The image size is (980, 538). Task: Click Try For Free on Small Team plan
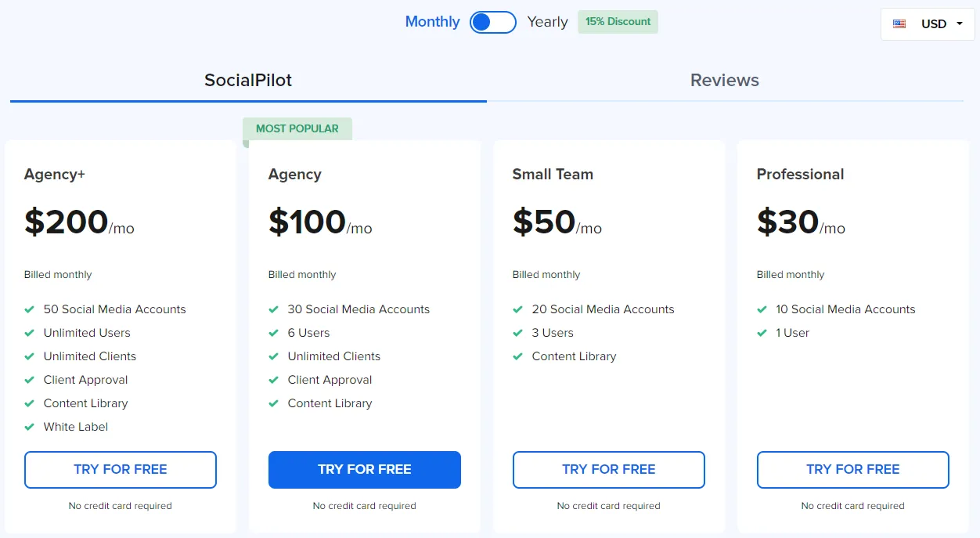coord(608,469)
